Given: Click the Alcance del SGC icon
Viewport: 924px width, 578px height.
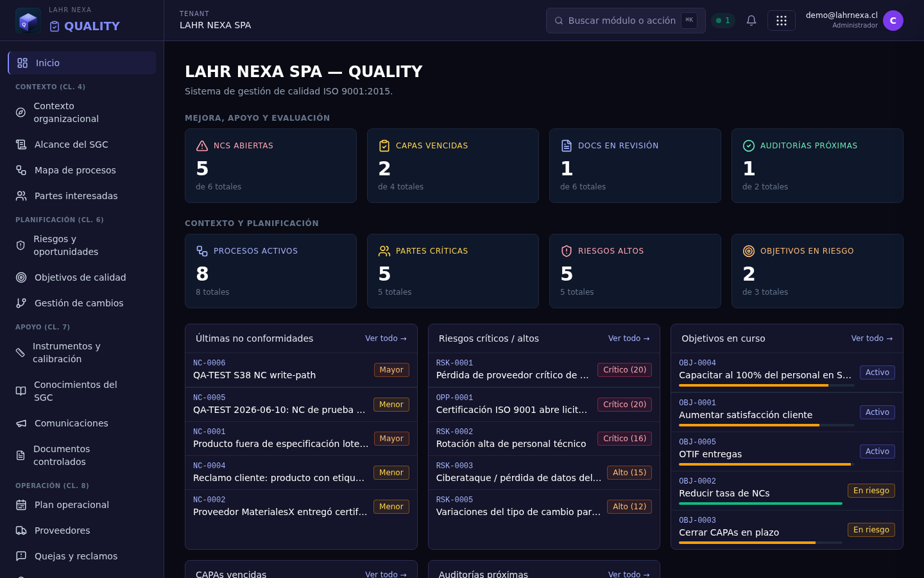Looking at the screenshot, I should point(21,144).
